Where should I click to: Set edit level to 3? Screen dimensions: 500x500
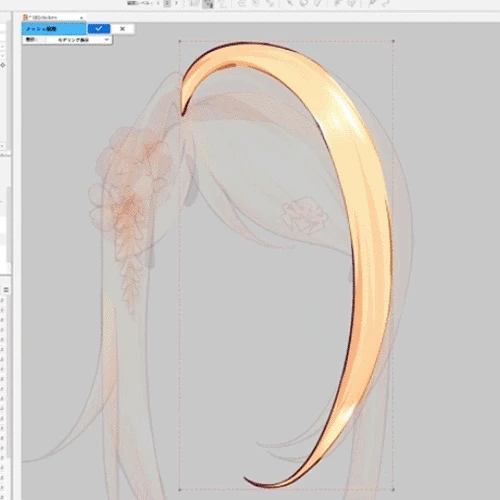coord(176,3)
